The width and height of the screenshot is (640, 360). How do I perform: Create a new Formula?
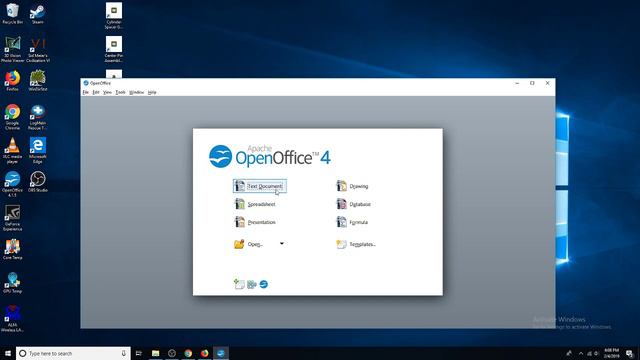click(352, 222)
